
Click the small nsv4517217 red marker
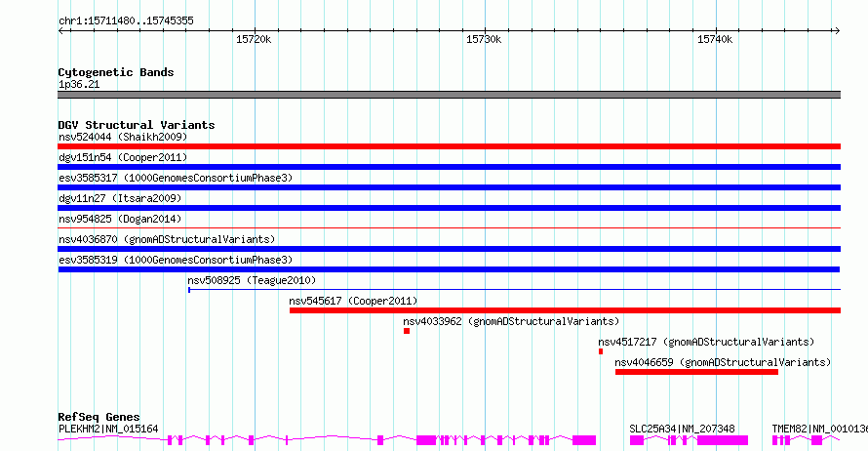tap(601, 351)
